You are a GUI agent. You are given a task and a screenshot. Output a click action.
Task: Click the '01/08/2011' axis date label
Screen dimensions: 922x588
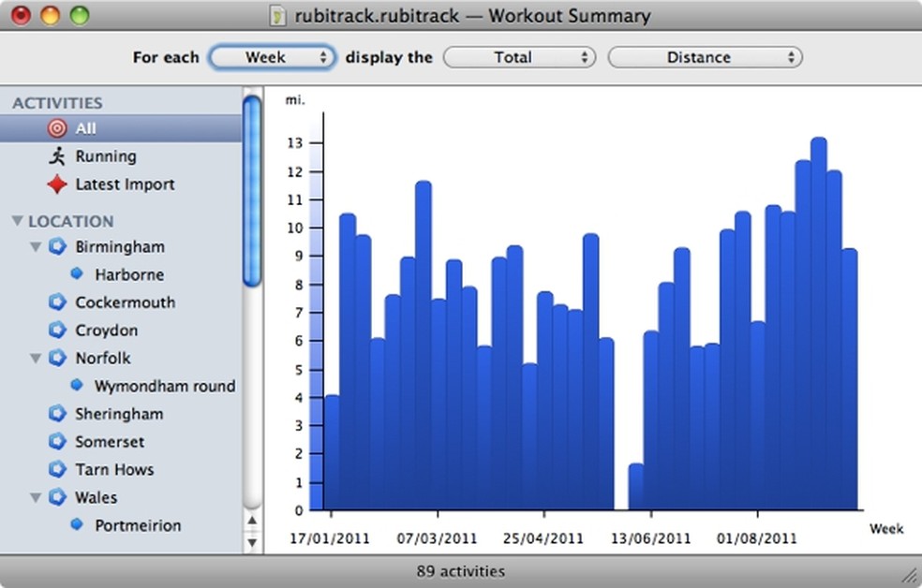click(756, 538)
